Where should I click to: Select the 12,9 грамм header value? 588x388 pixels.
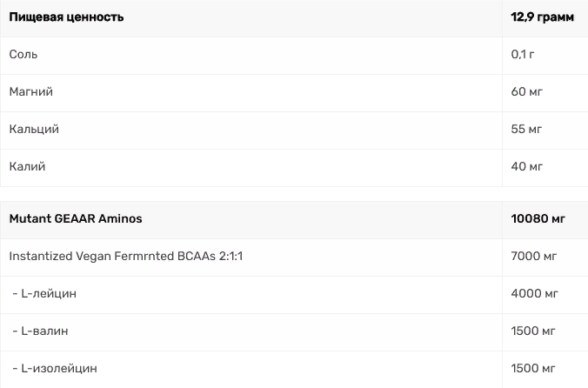pos(542,17)
